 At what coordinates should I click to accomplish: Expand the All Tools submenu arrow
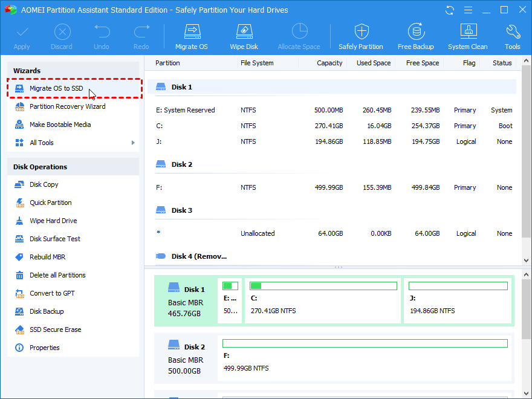click(x=133, y=143)
